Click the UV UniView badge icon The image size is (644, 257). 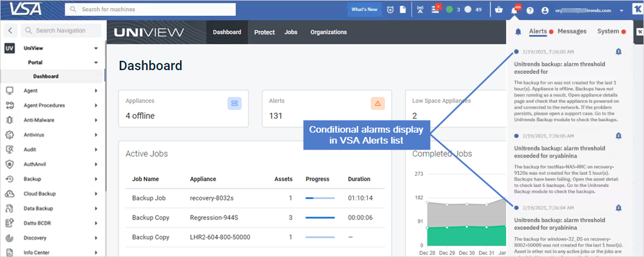[9, 48]
